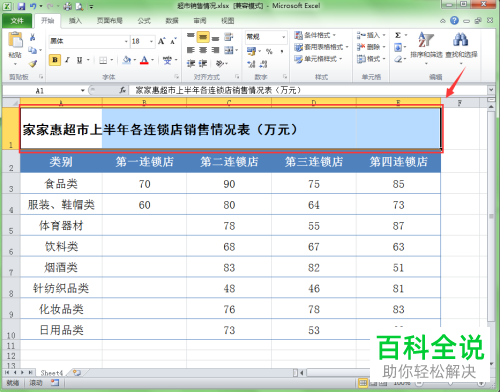Increase the indent
Image resolution: width=500 pixels, height=392 pixels.
pos(203,63)
